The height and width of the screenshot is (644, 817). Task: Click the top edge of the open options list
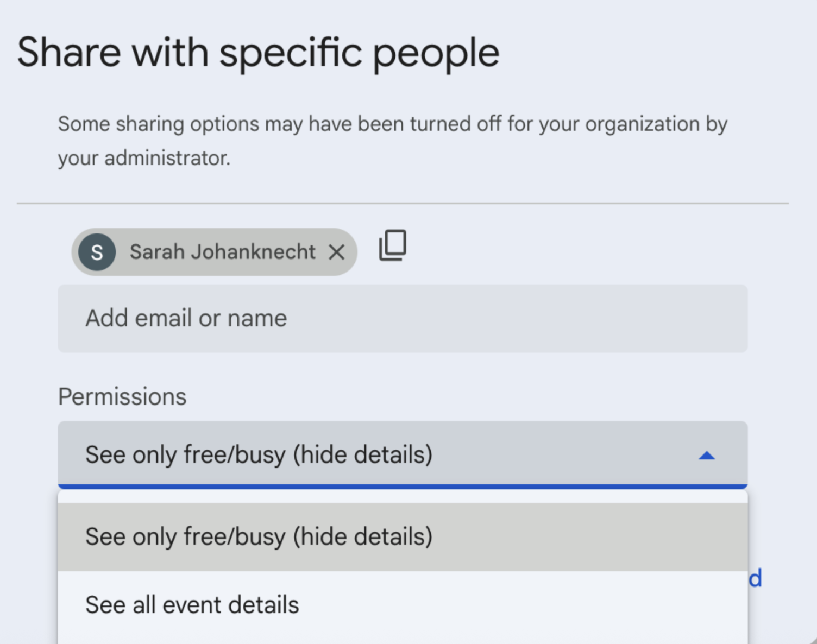(x=402, y=495)
